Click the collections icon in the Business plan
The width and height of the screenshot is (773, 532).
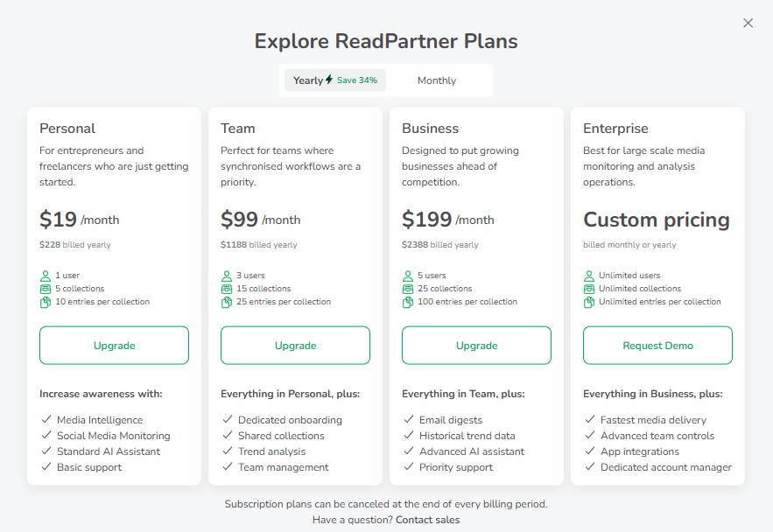[408, 289]
